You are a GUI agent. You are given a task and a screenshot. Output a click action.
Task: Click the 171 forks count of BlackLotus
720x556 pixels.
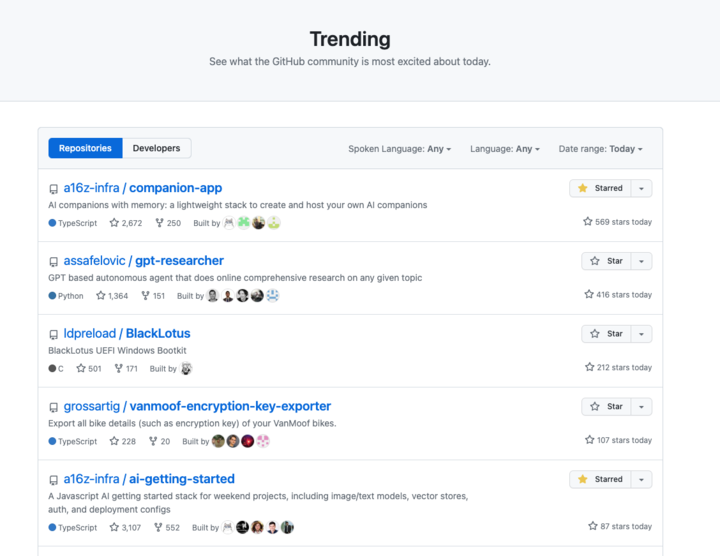pyautogui.click(x=126, y=368)
